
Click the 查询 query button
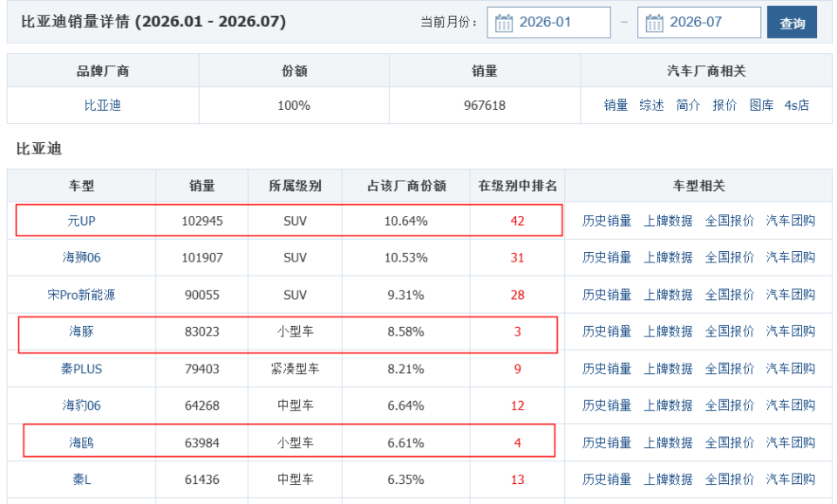[x=792, y=23]
